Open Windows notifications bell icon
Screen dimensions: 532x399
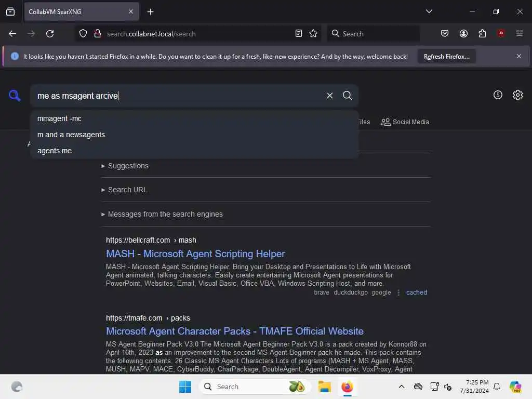click(497, 387)
